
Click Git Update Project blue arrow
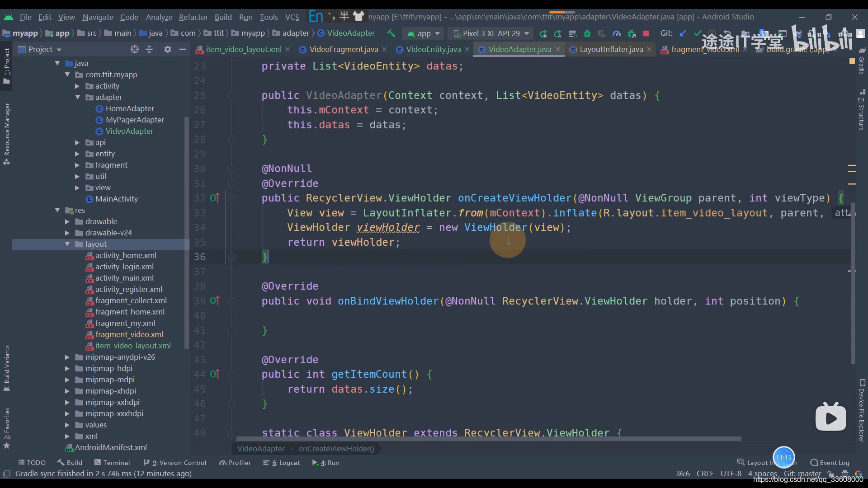[x=683, y=33]
